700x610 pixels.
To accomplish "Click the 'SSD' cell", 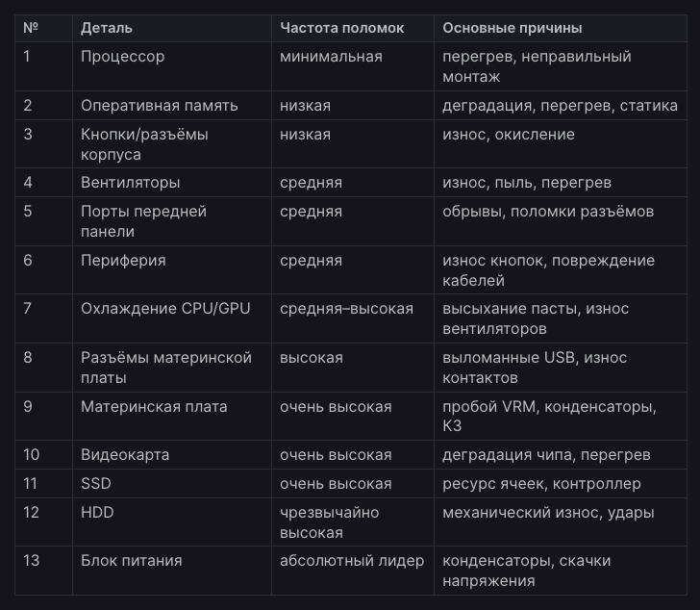I will click(172, 484).
